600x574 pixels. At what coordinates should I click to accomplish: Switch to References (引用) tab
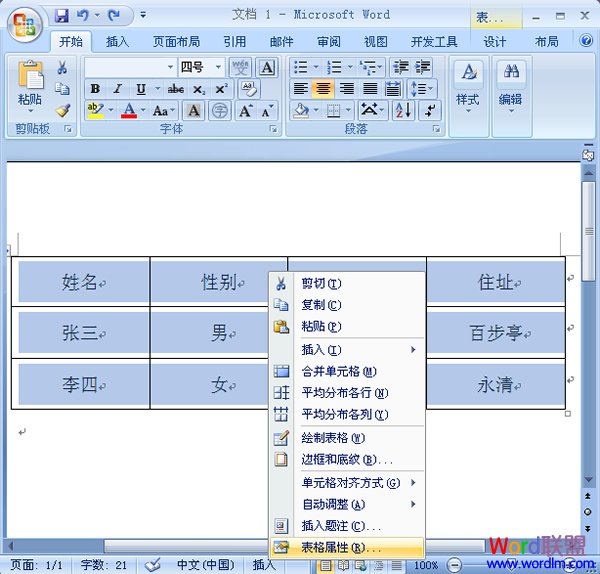click(235, 41)
